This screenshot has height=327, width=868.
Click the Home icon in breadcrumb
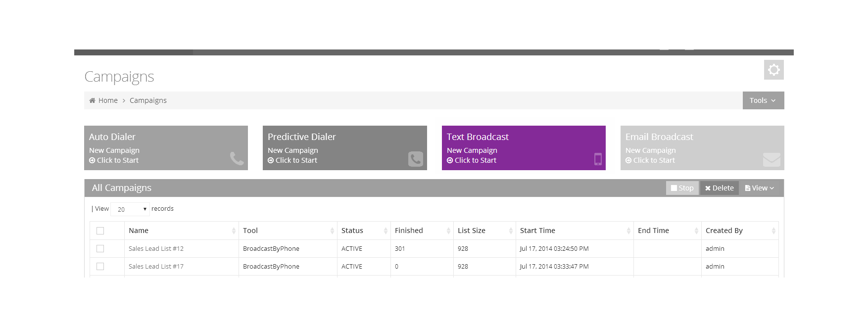(92, 100)
